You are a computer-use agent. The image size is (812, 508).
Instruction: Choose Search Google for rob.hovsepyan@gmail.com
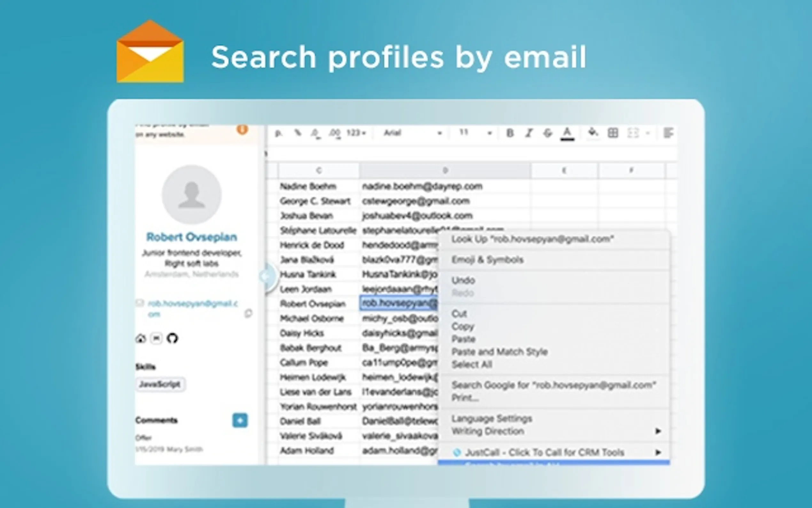553,385
